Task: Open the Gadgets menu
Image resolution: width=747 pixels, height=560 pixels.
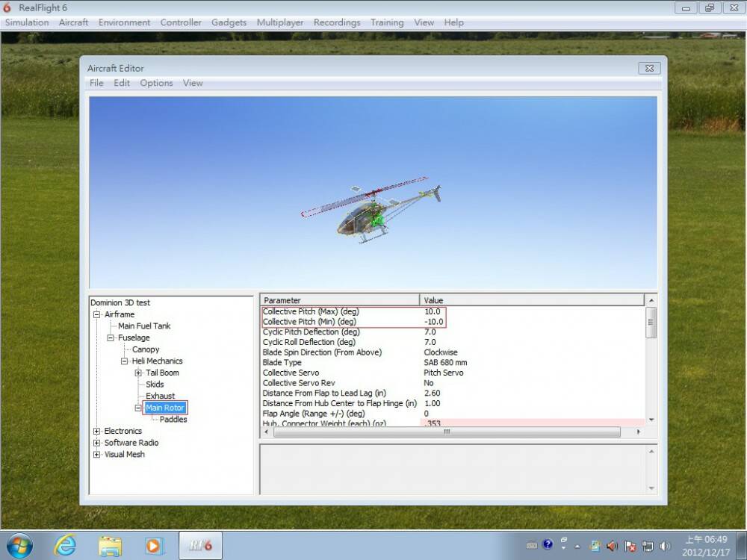Action: (229, 22)
